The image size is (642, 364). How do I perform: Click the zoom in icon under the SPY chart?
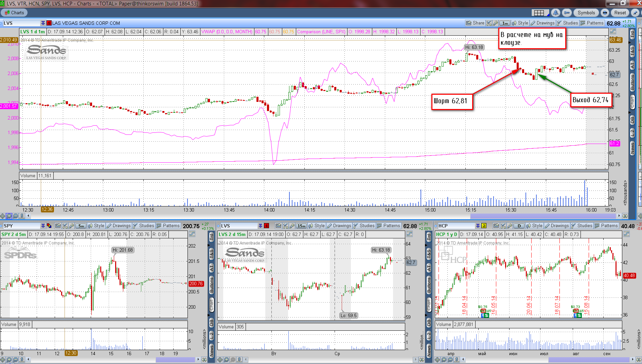pyautogui.click(x=9, y=359)
